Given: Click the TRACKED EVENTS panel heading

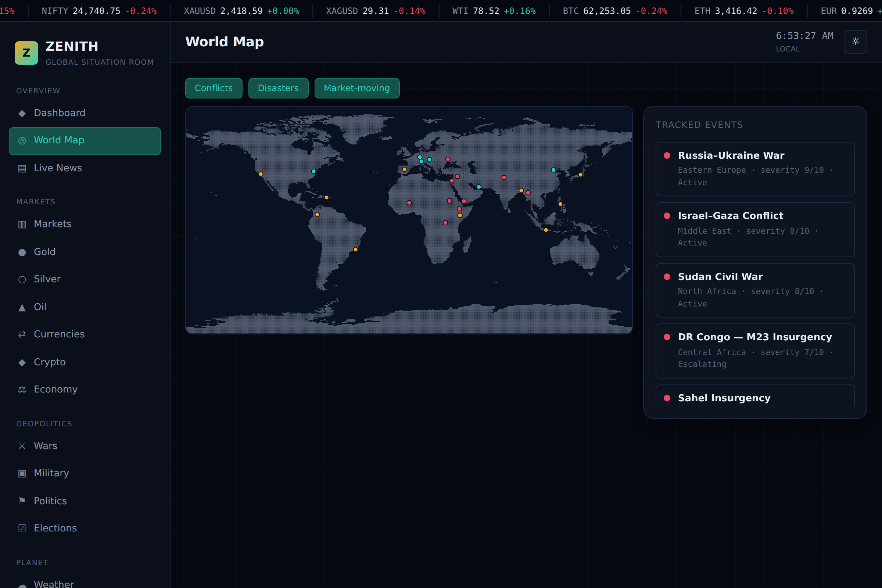Looking at the screenshot, I should click(x=699, y=125).
